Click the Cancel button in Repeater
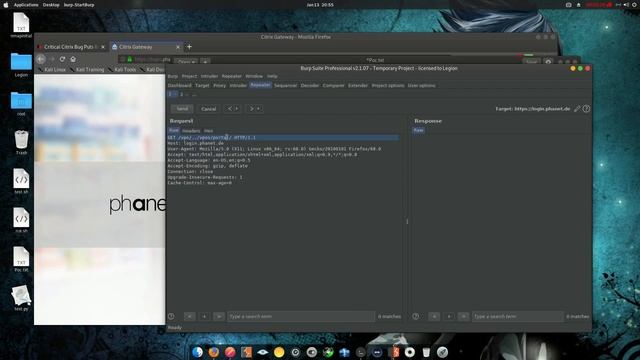The width and height of the screenshot is (640, 360). [208, 109]
